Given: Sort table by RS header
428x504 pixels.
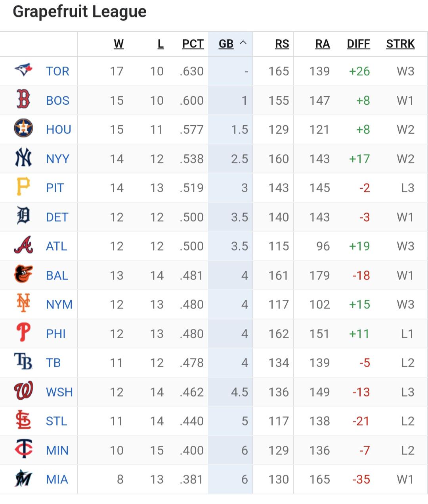Looking at the screenshot, I should coord(282,44).
